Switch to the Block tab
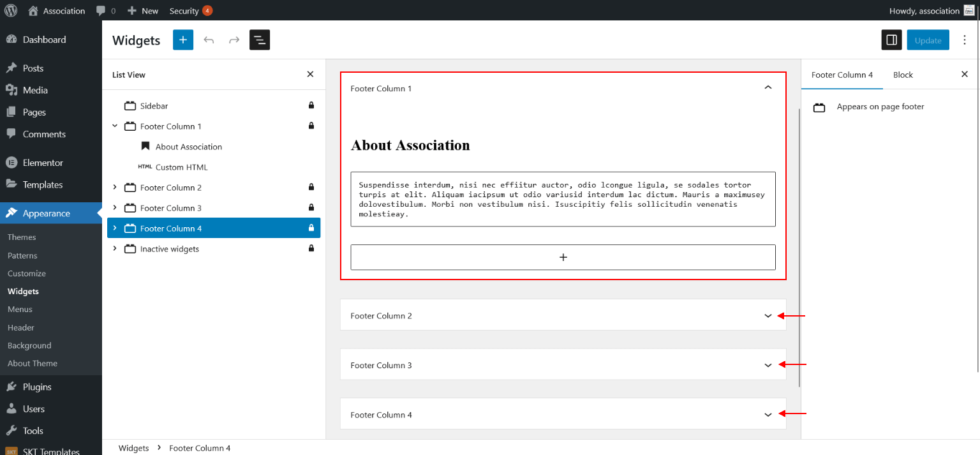This screenshot has height=455, width=980. point(903,75)
